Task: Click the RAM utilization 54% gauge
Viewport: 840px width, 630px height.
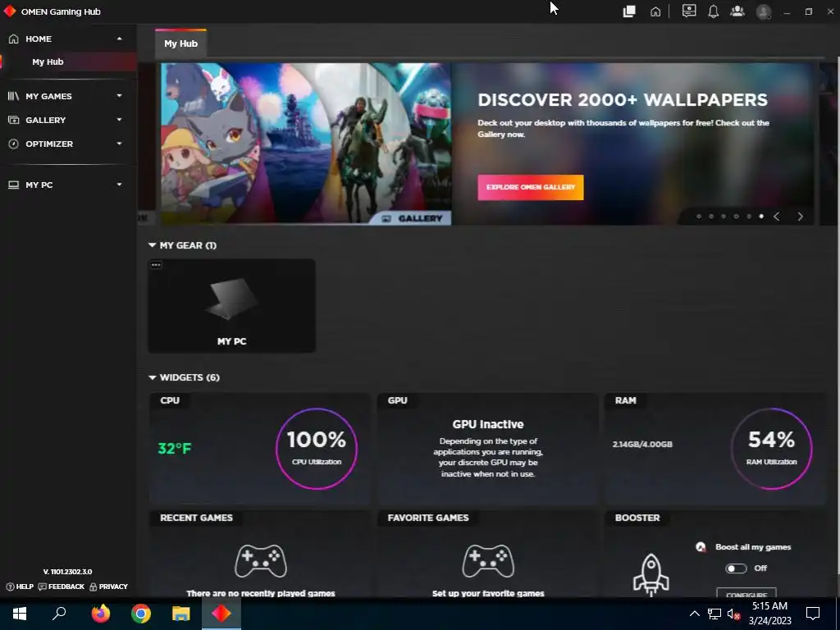Action: click(x=771, y=449)
